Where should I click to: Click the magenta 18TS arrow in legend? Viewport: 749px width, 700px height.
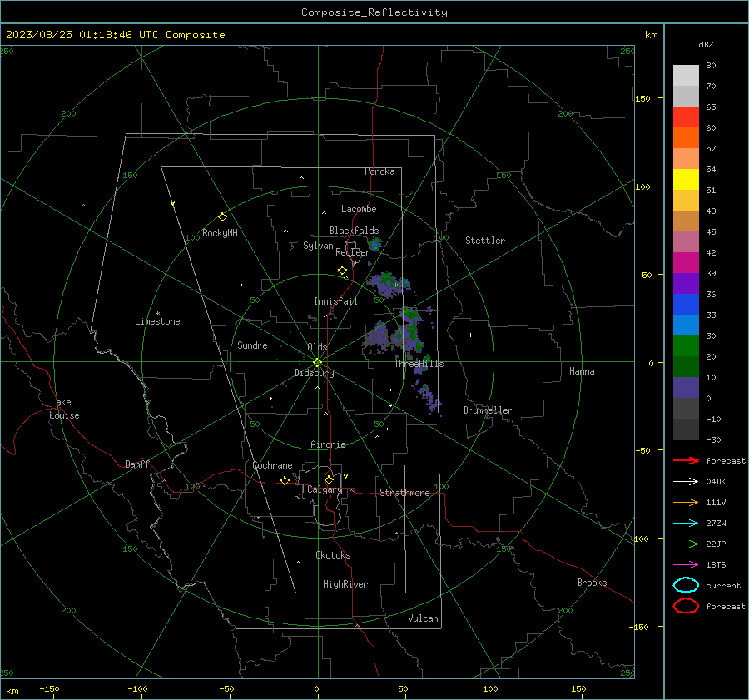click(x=686, y=565)
